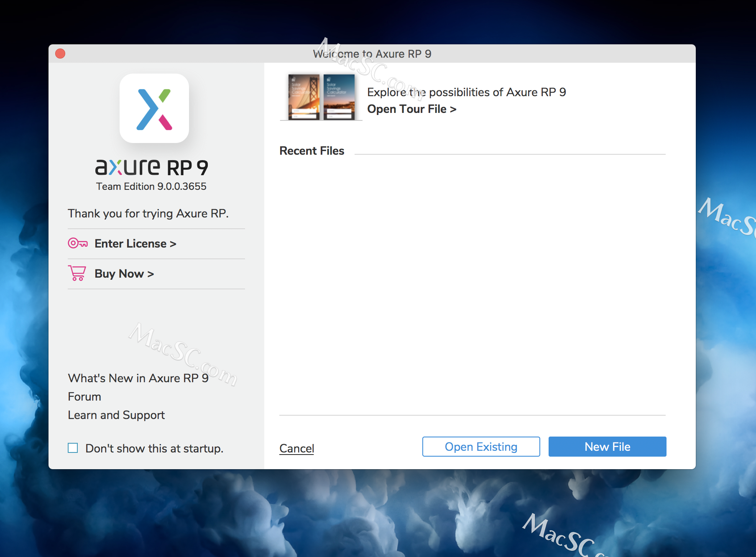Image resolution: width=756 pixels, height=557 pixels.
Task: Open the Tour File link
Action: pyautogui.click(x=412, y=109)
